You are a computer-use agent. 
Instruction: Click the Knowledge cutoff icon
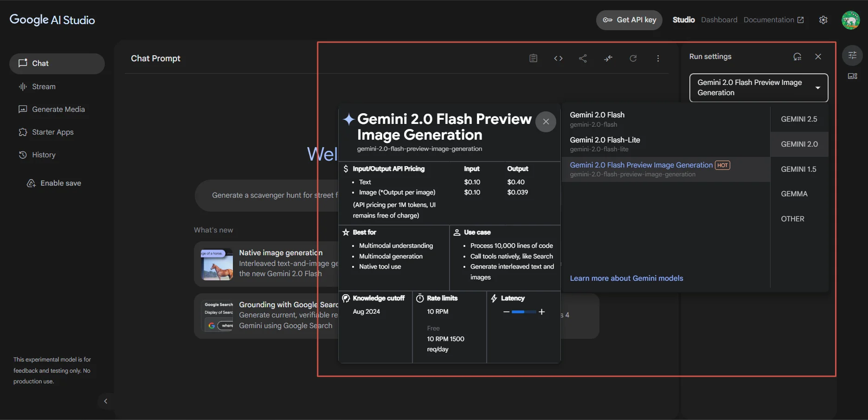[x=346, y=298]
